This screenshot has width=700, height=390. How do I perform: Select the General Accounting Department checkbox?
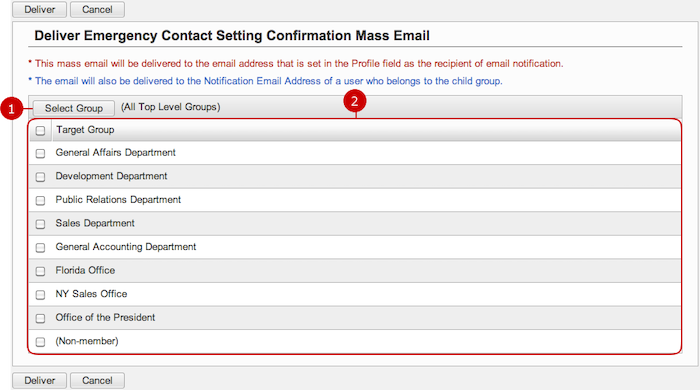pos(40,248)
